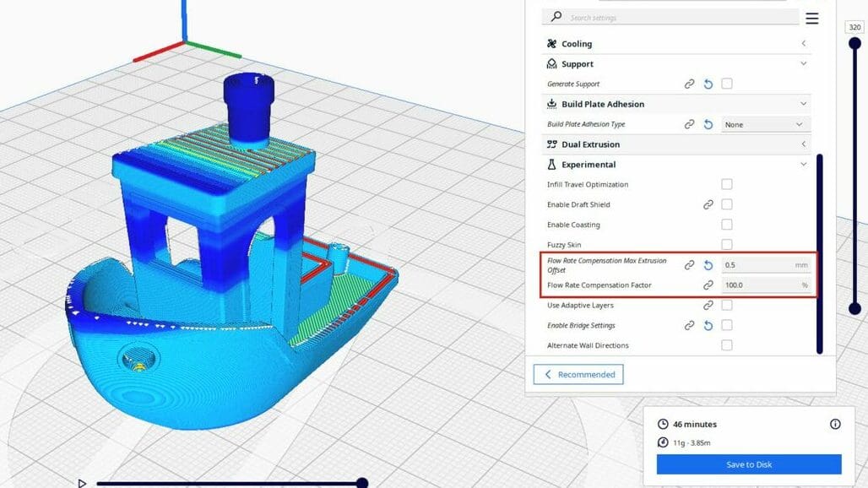
Task: Click the Support category icon
Action: [x=551, y=64]
